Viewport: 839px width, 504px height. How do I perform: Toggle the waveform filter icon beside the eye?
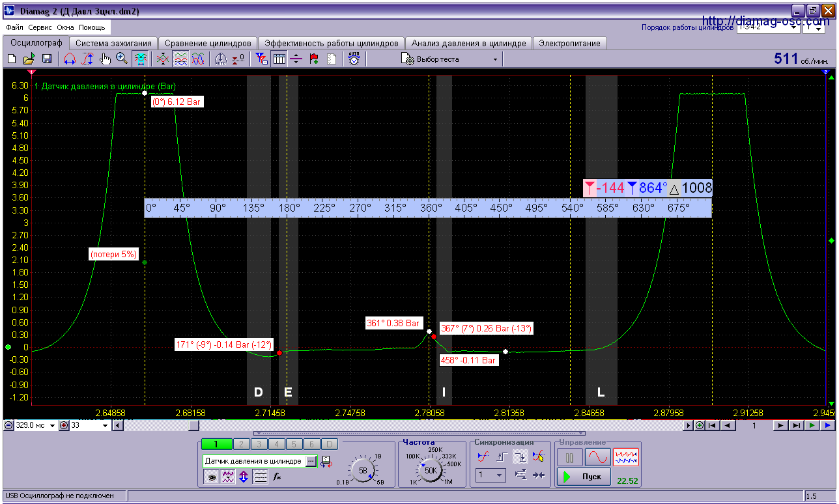click(227, 477)
